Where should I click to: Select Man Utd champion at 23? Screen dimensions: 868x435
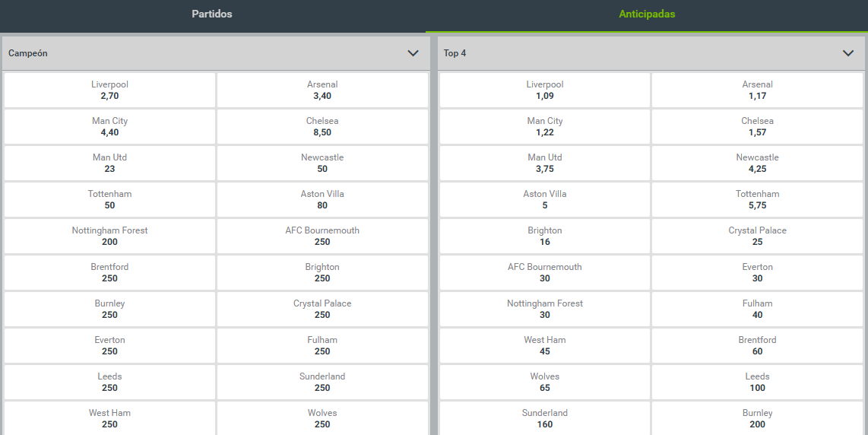(109, 163)
